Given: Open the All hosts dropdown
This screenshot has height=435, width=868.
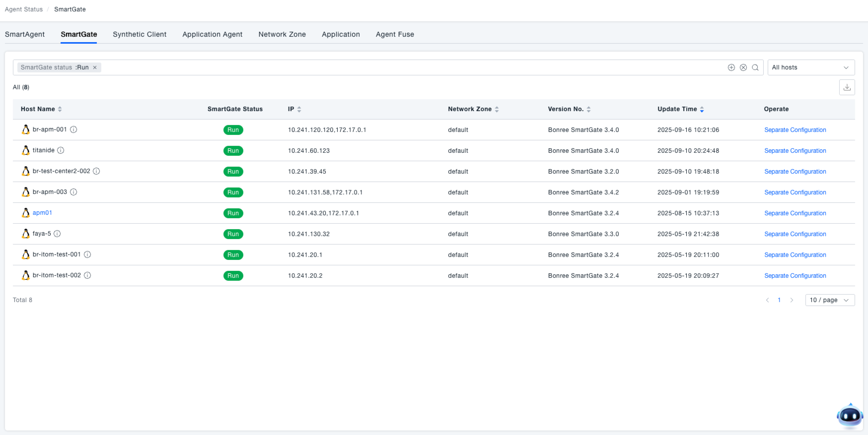Looking at the screenshot, I should [x=810, y=67].
